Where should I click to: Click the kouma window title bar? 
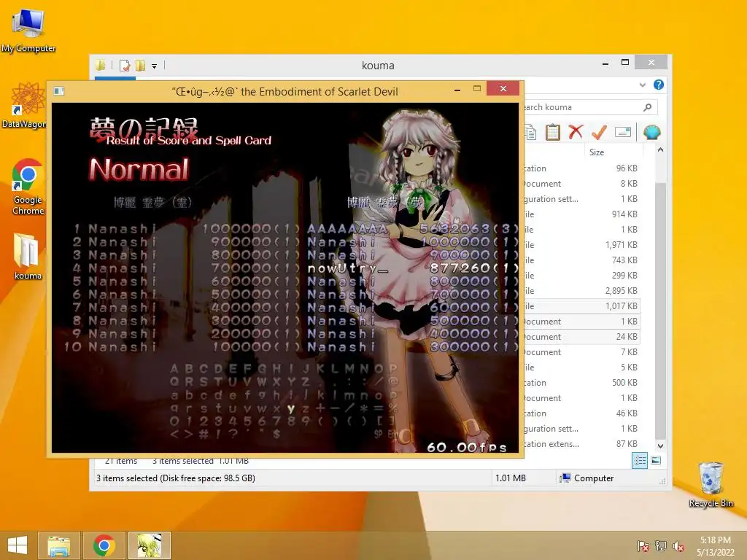378,65
